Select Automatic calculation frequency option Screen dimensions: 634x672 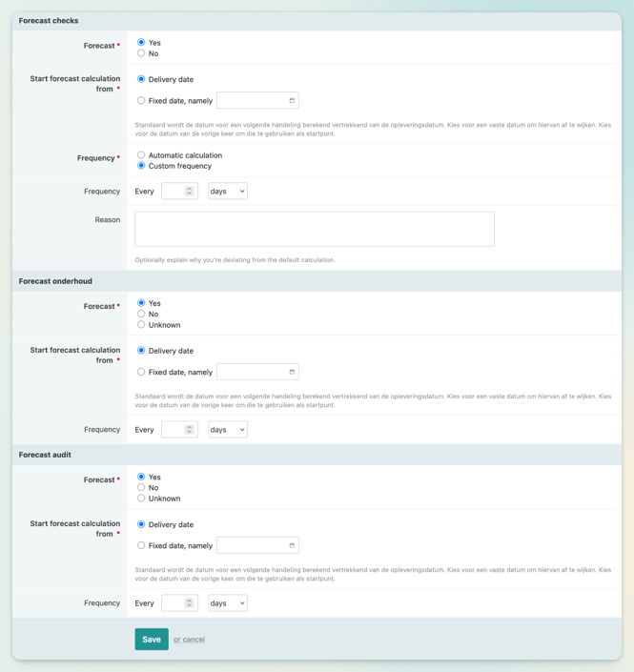coord(141,155)
